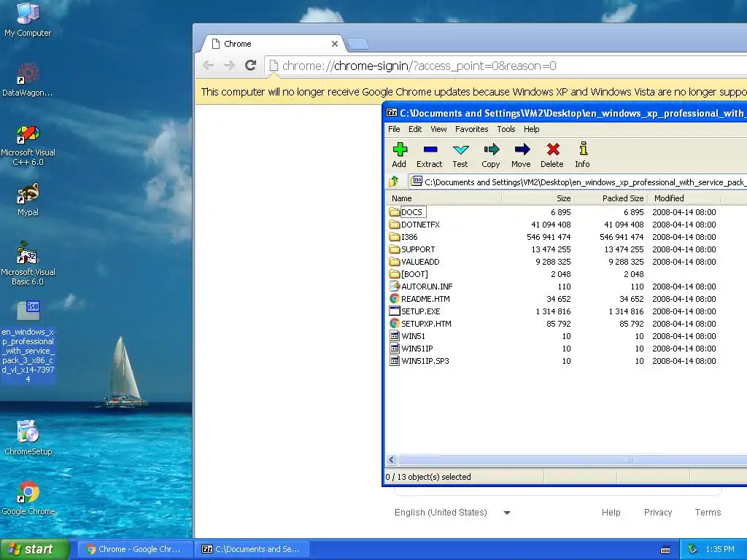Click the Extract toolbar icon
The height and width of the screenshot is (560, 747).
click(x=429, y=155)
